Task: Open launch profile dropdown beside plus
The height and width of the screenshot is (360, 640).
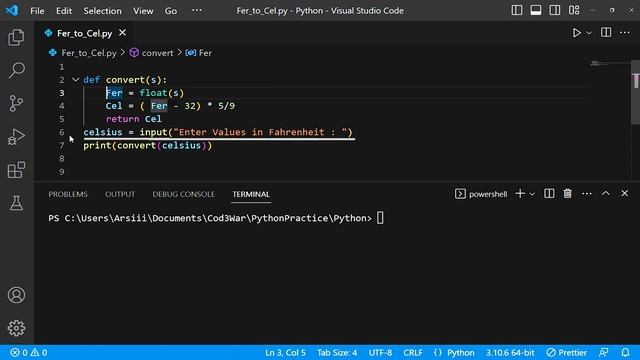Action: (532, 194)
